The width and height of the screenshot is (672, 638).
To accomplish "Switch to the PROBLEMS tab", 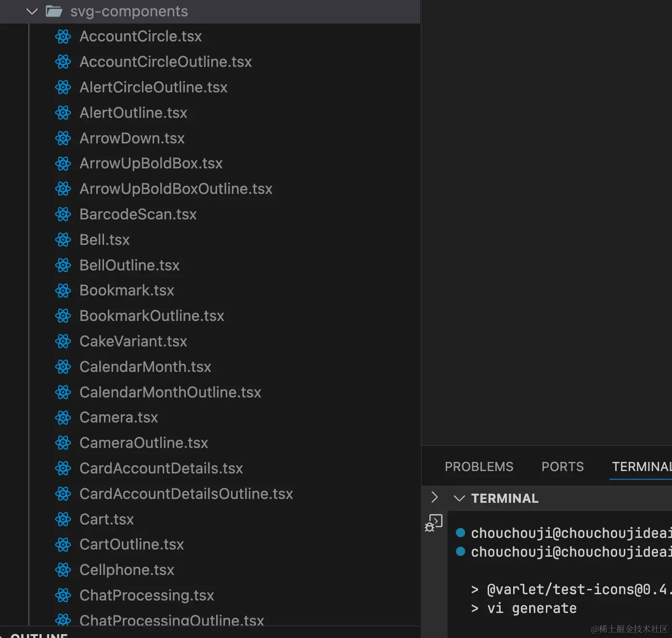I will click(478, 467).
